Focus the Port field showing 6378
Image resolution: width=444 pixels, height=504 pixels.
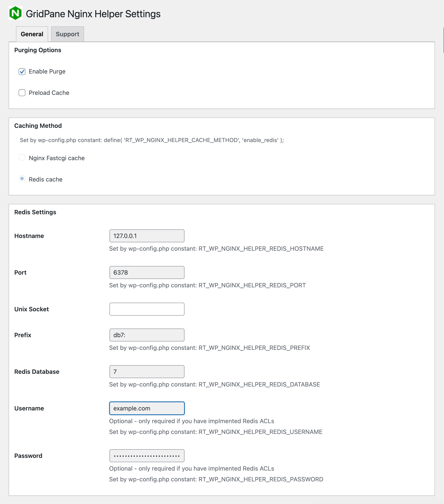[x=147, y=272]
